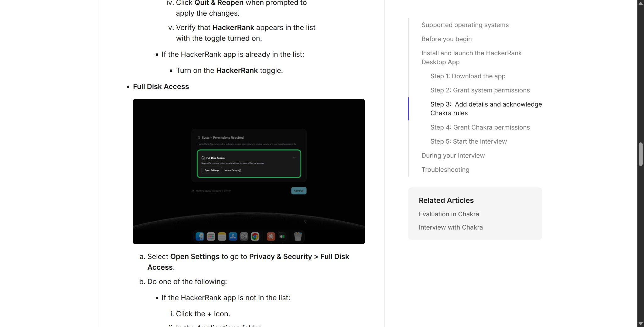This screenshot has width=644, height=327.
Task: Click the orange starburst dock icon in the screenshot
Action: pyautogui.click(x=271, y=236)
